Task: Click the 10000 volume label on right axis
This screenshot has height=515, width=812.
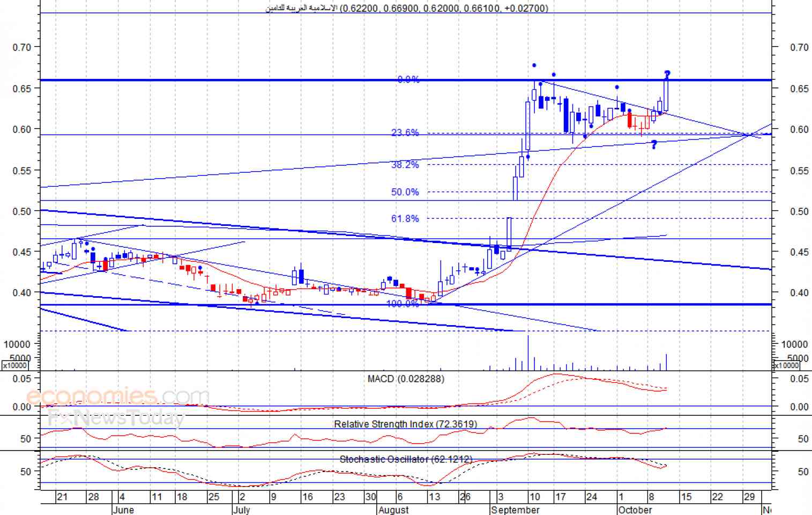Action: [794, 344]
